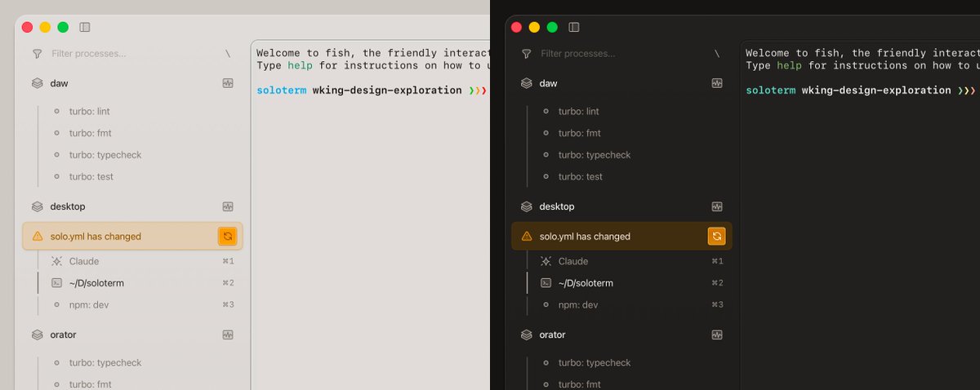Open activity monitor icon for desktop, light window
This screenshot has height=390, width=980.
click(228, 206)
